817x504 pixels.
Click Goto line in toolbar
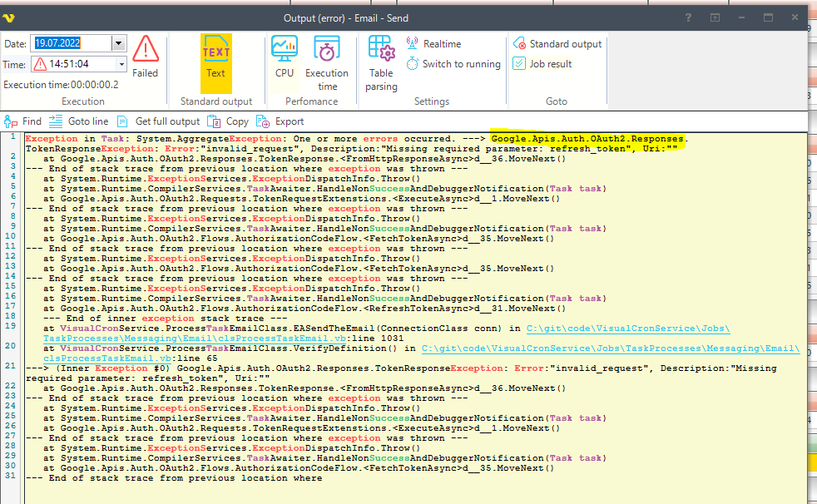78,121
